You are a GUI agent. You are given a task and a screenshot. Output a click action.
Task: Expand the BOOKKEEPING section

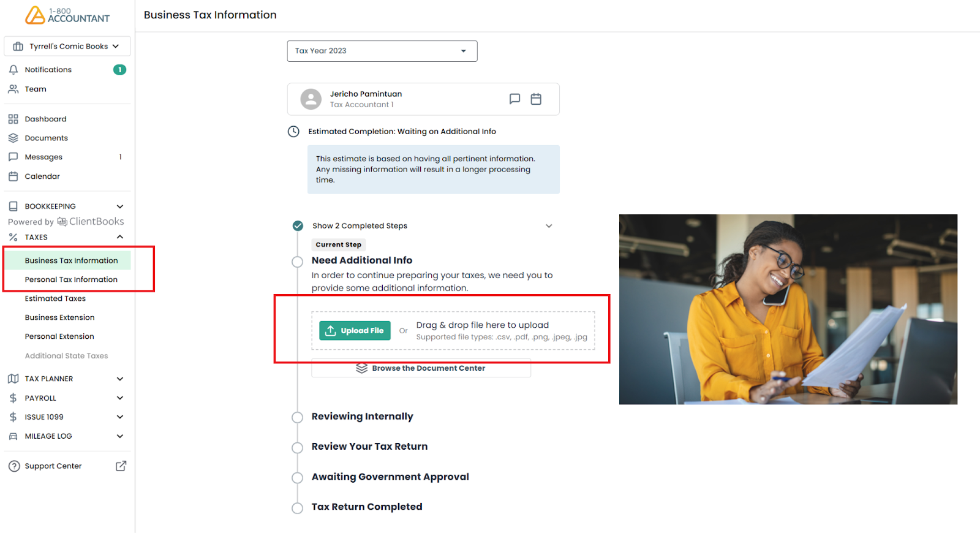click(x=120, y=206)
